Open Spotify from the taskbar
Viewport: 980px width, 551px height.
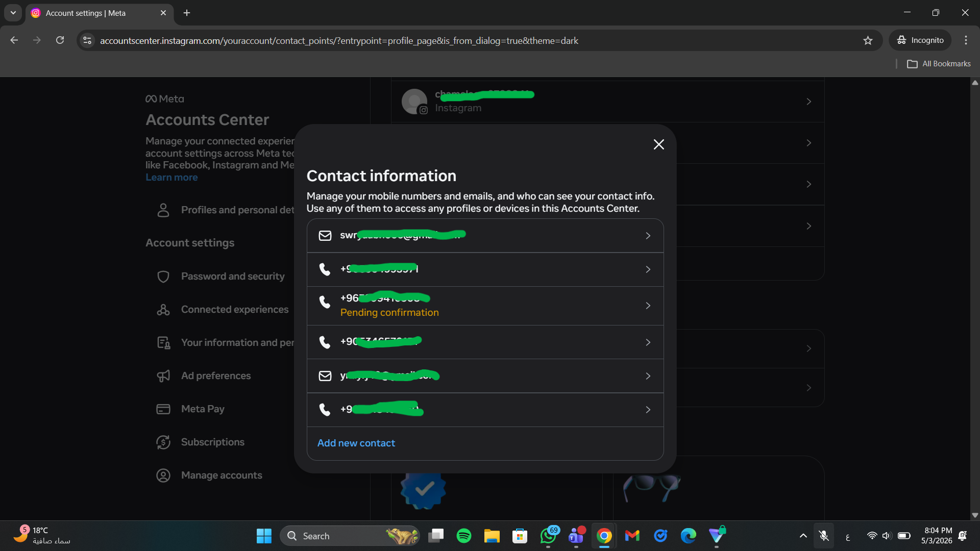coord(464,536)
